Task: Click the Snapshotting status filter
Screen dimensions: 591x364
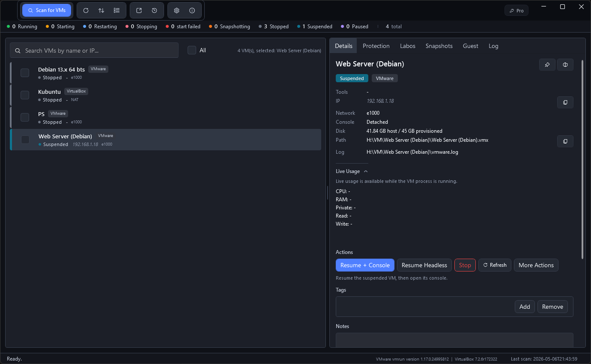Action: (x=230, y=27)
